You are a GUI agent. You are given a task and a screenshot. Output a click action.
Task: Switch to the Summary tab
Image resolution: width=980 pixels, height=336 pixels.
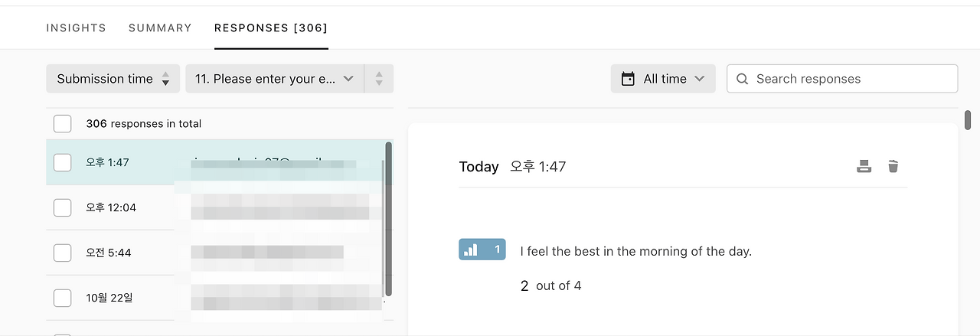point(160,28)
